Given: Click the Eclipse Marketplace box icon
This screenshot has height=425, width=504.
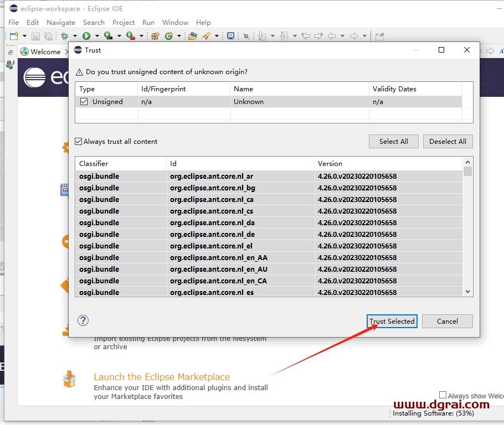Looking at the screenshot, I should coord(69,379).
